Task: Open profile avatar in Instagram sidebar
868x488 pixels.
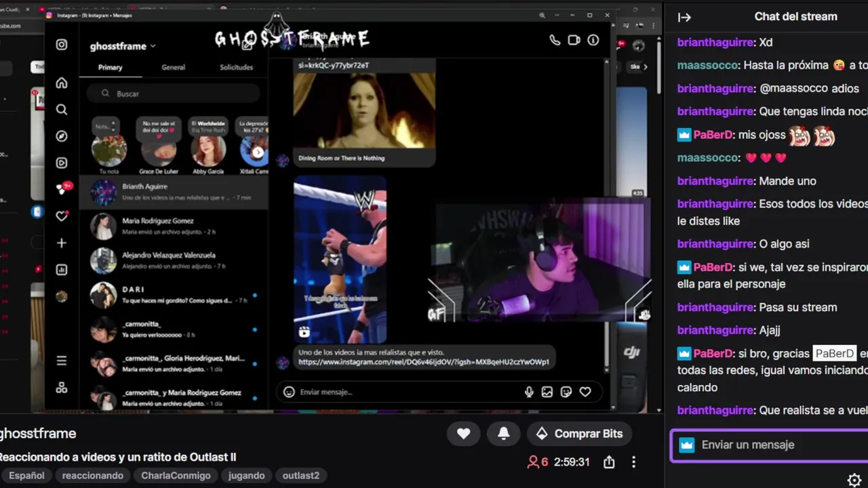Action: [62, 296]
